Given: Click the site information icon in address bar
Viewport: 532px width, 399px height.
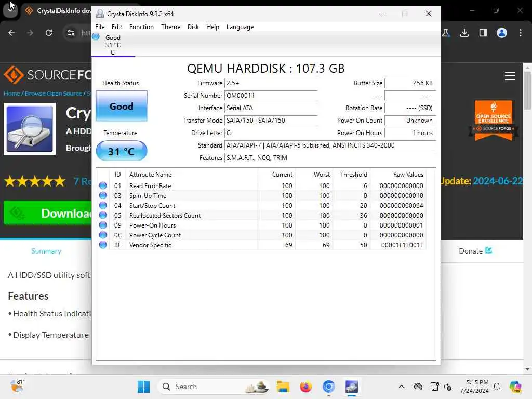Looking at the screenshot, I should coord(71,33).
